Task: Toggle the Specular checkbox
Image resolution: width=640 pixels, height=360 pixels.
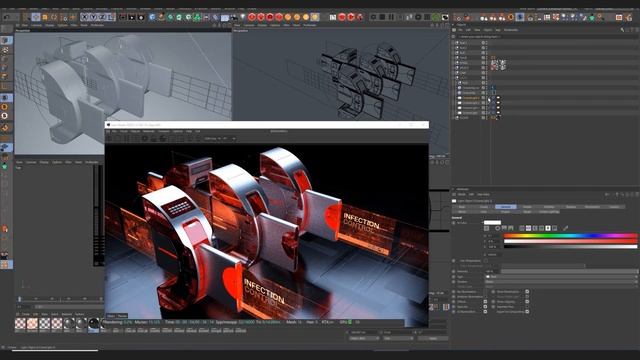Action: point(485,307)
